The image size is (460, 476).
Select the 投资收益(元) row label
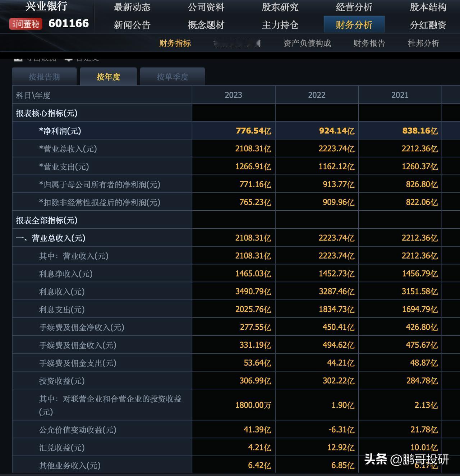[62, 381]
